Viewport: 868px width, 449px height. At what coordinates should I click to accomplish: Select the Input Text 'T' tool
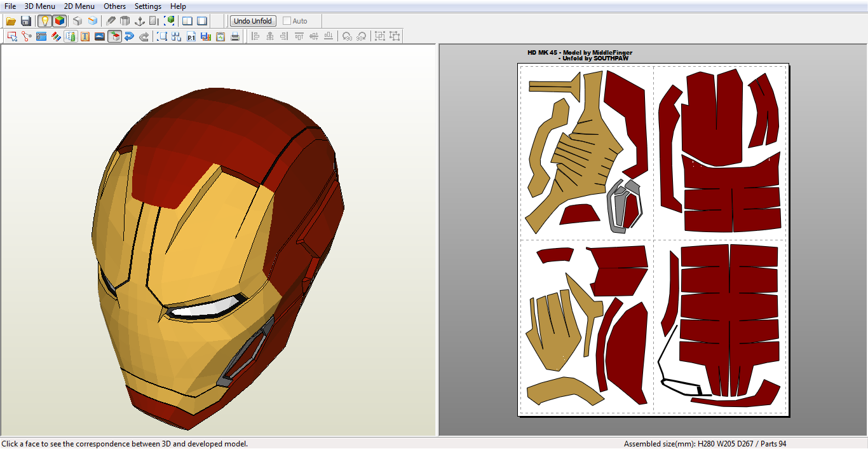[85, 36]
